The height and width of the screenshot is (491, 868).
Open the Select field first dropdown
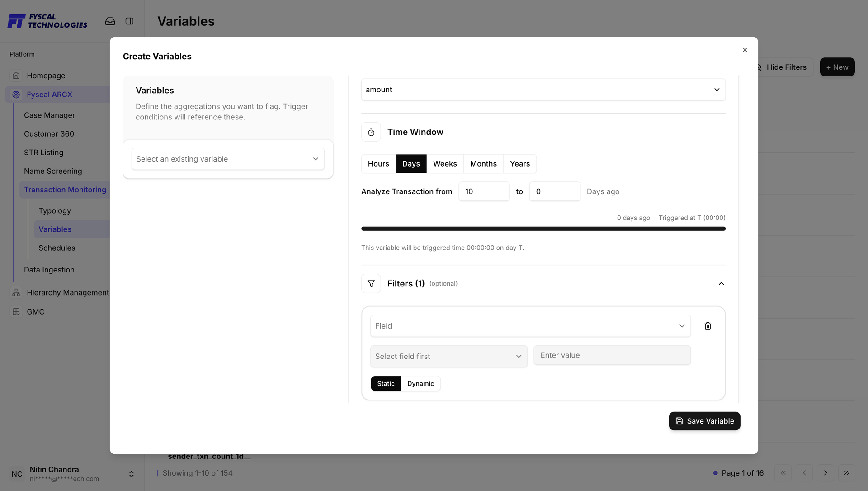tap(449, 357)
